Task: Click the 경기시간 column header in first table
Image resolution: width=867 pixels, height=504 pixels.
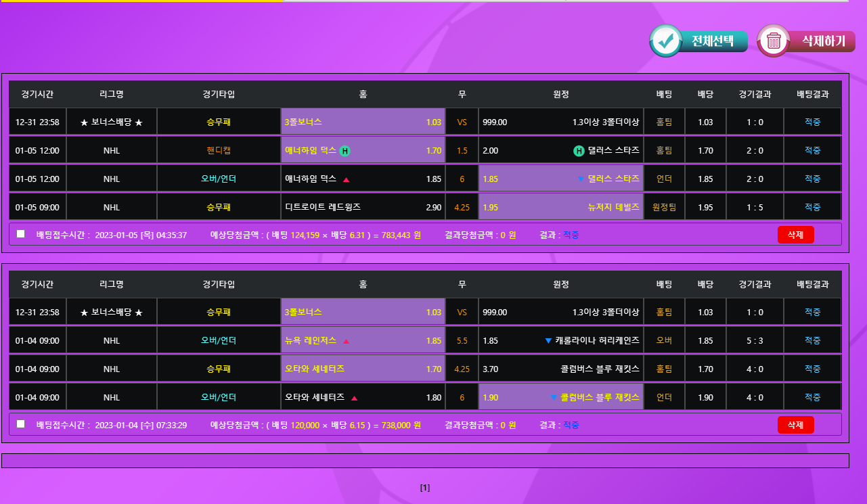Action: 37,94
